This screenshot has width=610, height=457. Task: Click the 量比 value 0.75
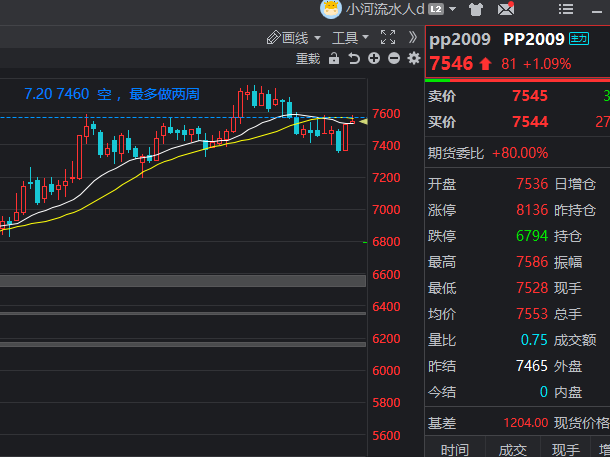click(534, 340)
